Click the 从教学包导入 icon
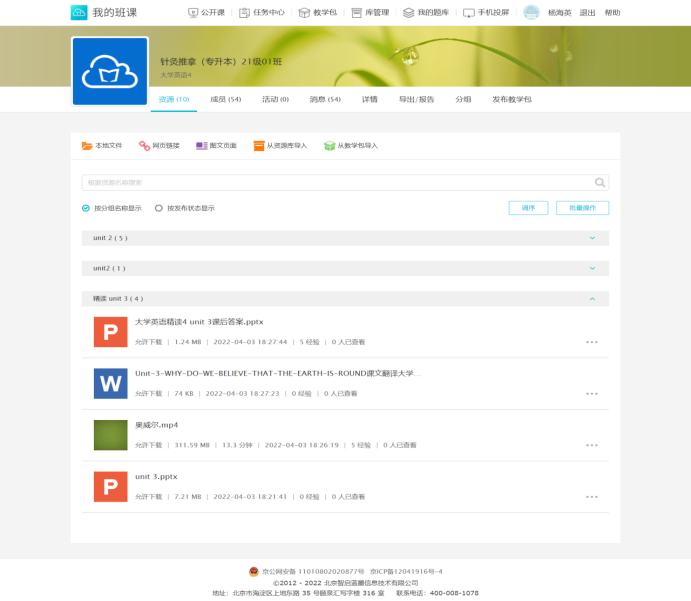 [x=329, y=146]
